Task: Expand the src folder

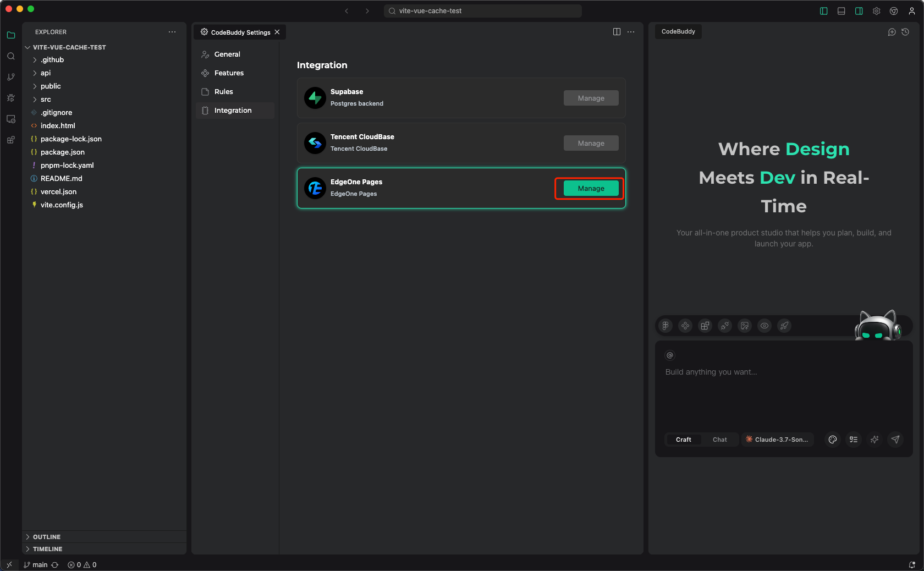Action: click(46, 100)
